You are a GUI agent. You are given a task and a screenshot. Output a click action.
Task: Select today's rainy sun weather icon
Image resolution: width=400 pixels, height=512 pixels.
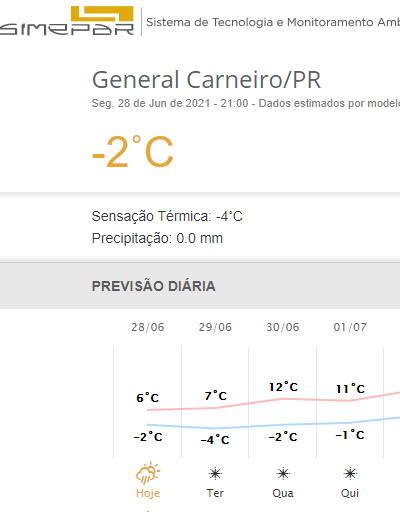[x=148, y=473]
